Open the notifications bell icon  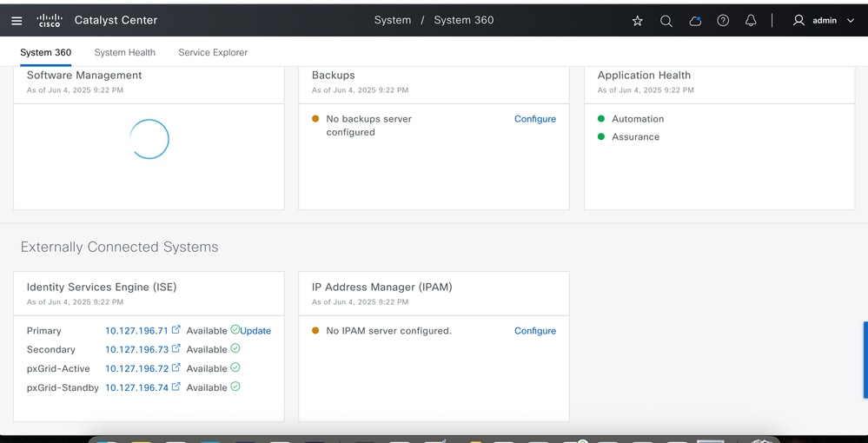[751, 21]
